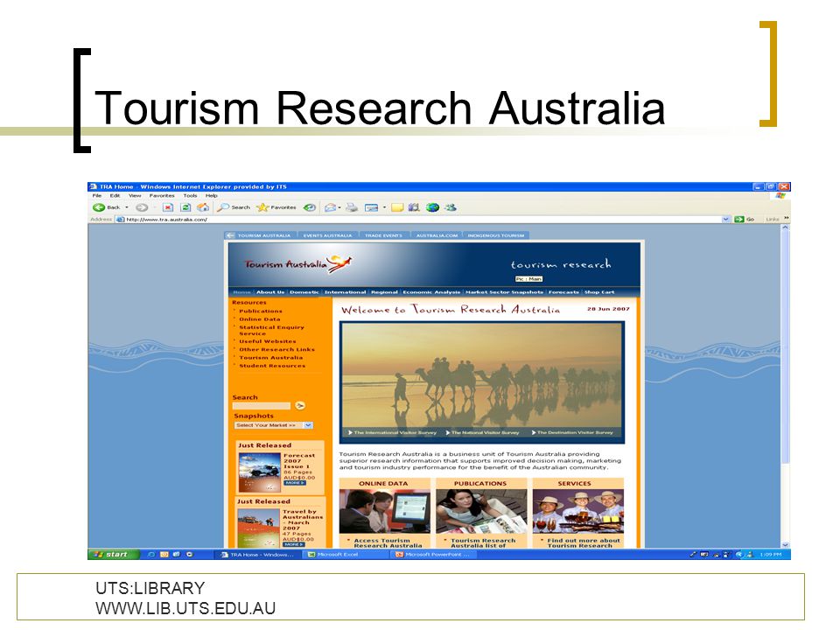Click the Edit toolbar icon beside printer
The height and width of the screenshot is (630, 840).
pyautogui.click(x=371, y=207)
